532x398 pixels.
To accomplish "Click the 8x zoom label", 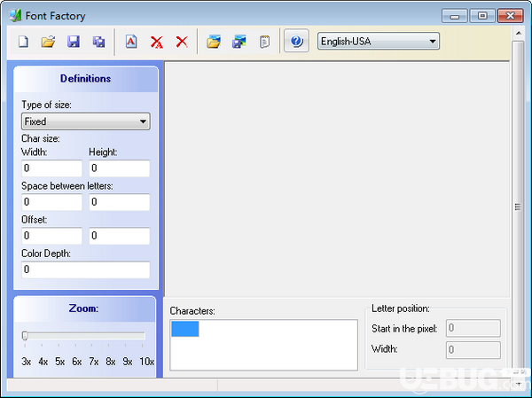I will tap(111, 362).
